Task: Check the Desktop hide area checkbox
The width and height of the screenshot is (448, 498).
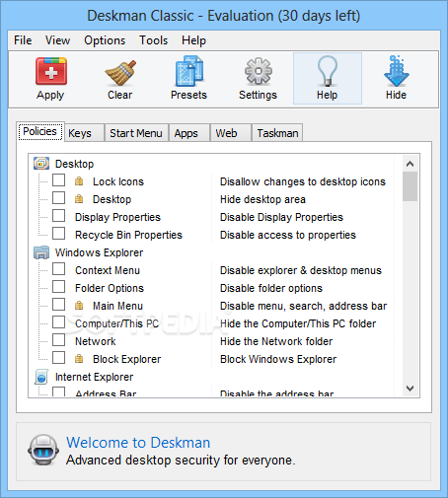Action: pyautogui.click(x=58, y=198)
